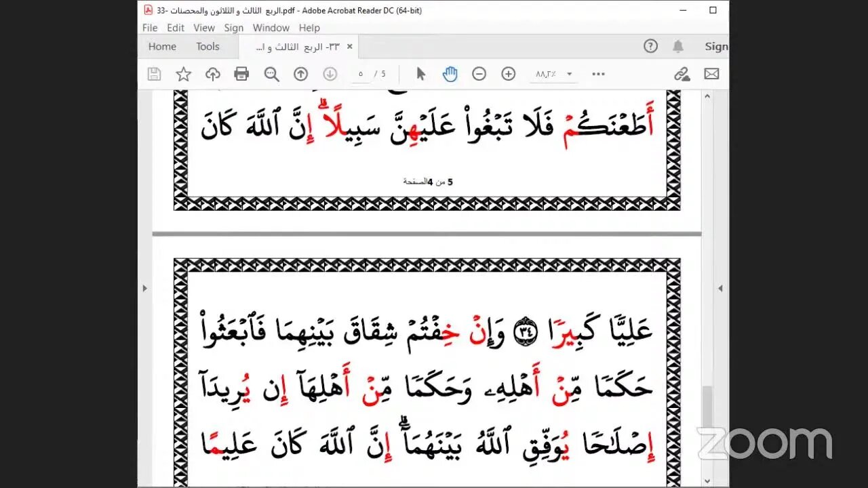Open notifications bell icon
Image resolution: width=868 pixels, height=488 pixels.
click(678, 46)
